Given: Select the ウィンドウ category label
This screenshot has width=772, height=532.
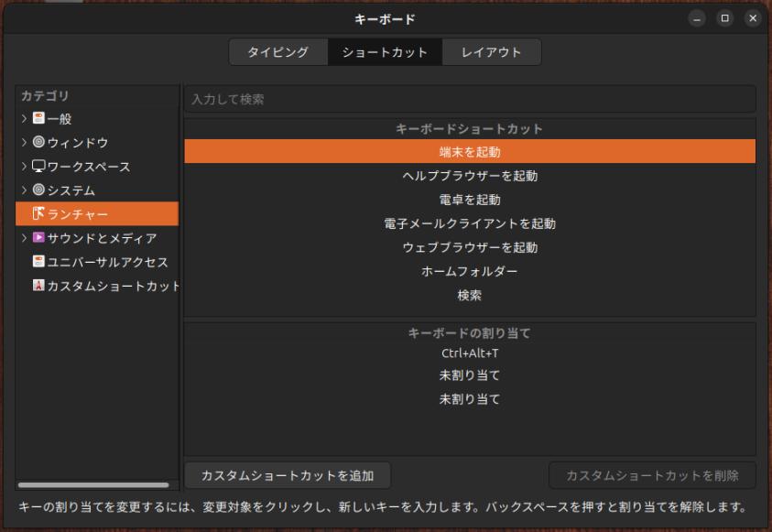Looking at the screenshot, I should pos(78,143).
